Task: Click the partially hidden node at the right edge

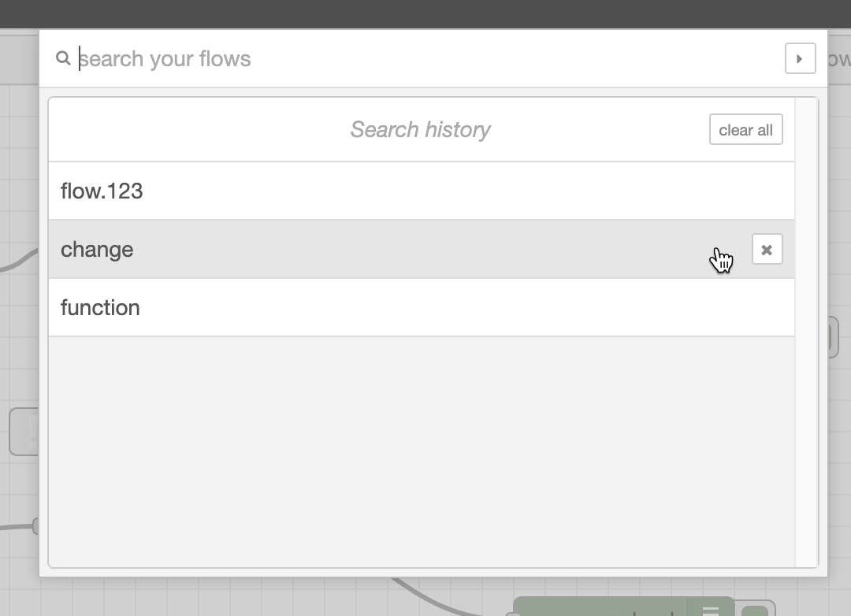Action: click(x=834, y=336)
